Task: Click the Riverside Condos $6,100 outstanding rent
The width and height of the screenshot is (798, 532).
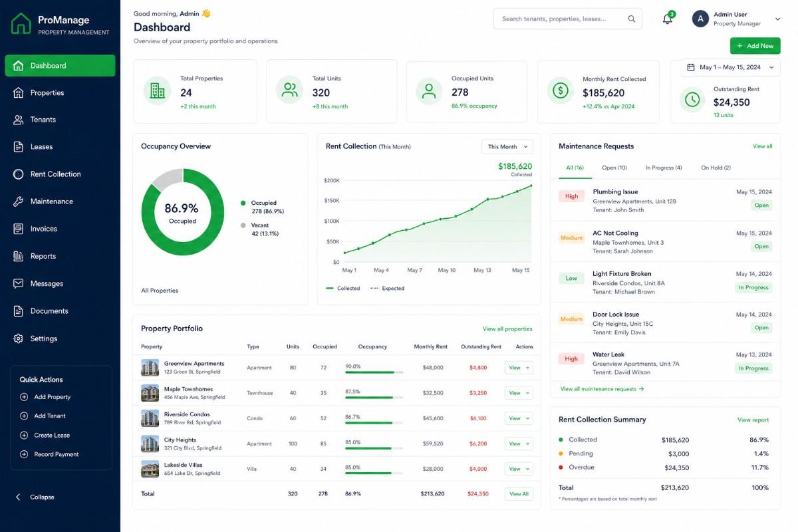Action: (478, 418)
